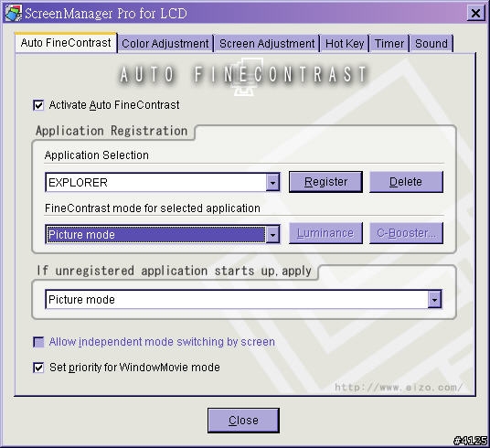Image resolution: width=490 pixels, height=448 pixels.
Task: Open the C-Booster settings button
Action: click(406, 233)
